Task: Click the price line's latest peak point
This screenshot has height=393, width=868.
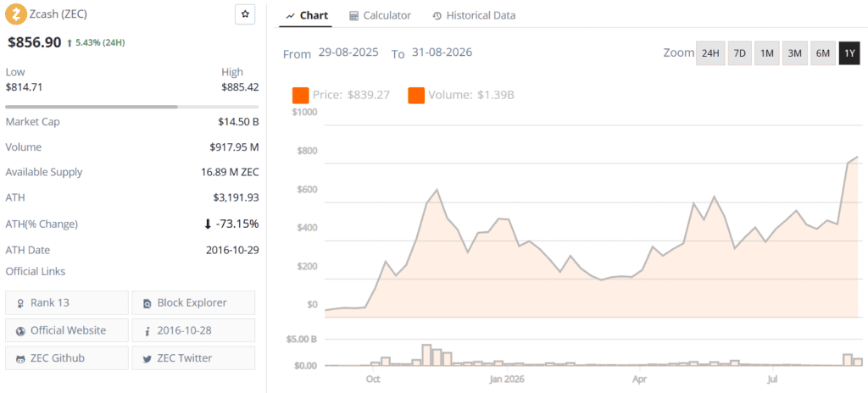Action: point(858,157)
